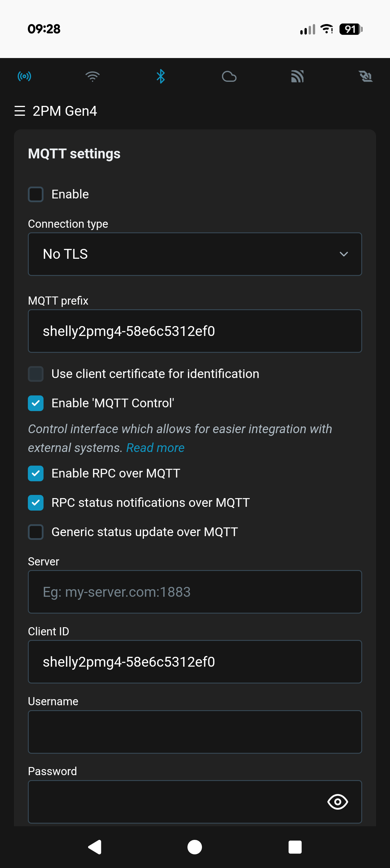
Task: Check Generic status update over MQTT
Action: coord(36,532)
